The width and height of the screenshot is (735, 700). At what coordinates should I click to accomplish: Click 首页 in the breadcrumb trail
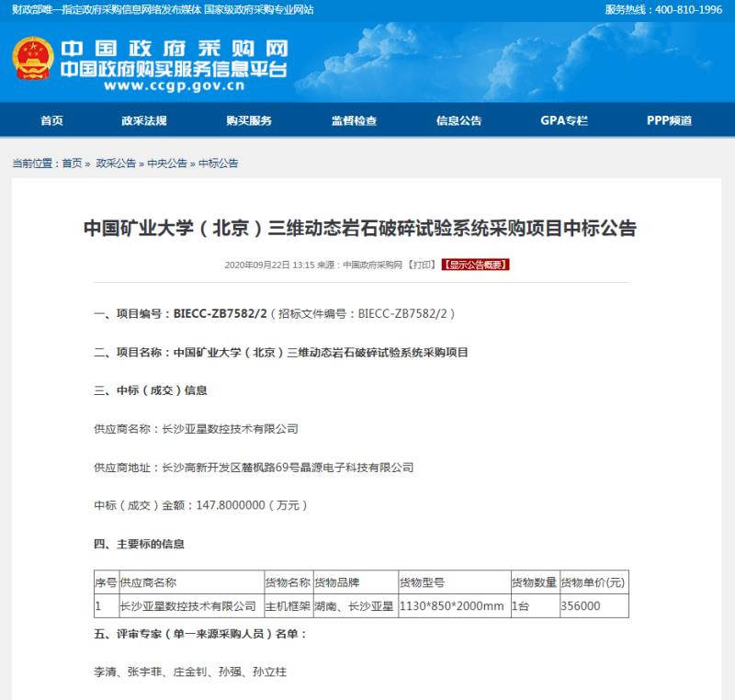72,164
